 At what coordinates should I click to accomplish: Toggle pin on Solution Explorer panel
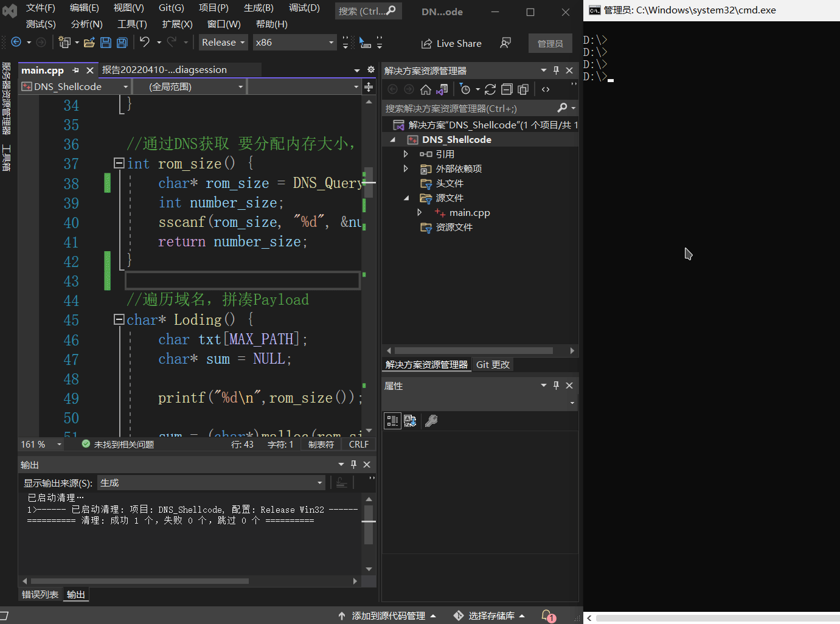click(556, 71)
